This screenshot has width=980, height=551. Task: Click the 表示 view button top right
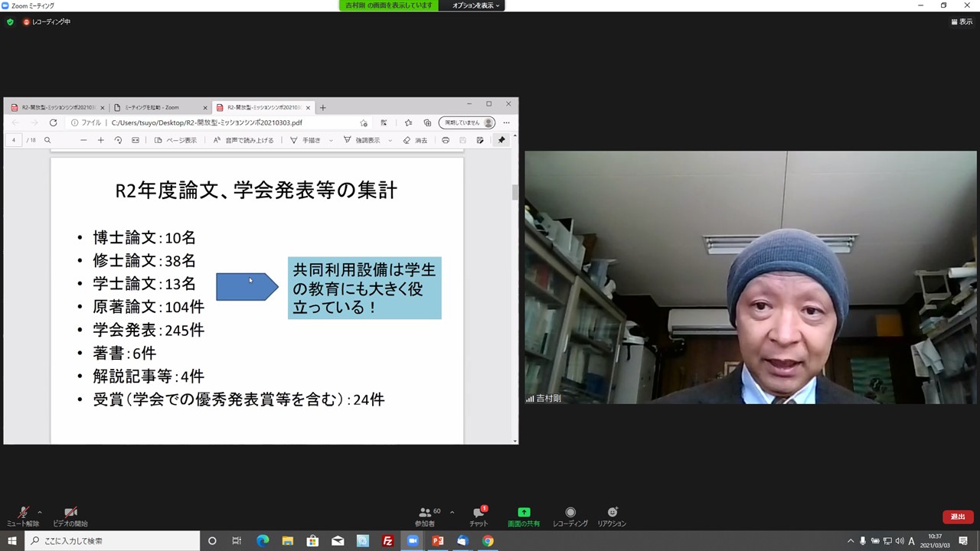[962, 22]
